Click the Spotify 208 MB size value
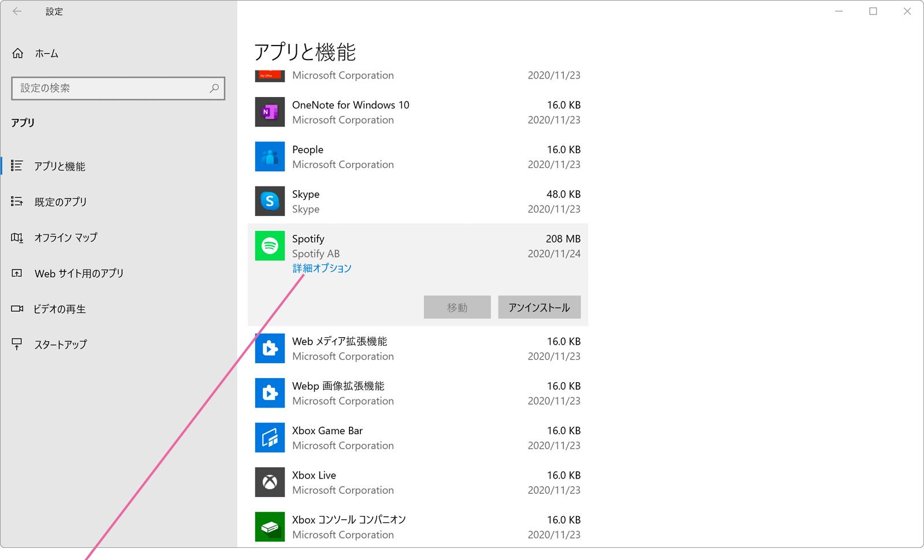This screenshot has width=924, height=560. tap(563, 239)
